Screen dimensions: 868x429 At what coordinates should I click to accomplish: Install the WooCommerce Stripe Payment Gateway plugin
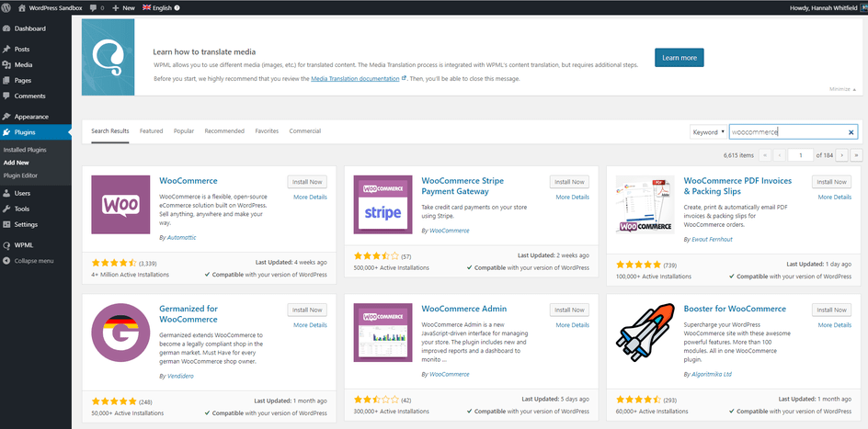(569, 182)
